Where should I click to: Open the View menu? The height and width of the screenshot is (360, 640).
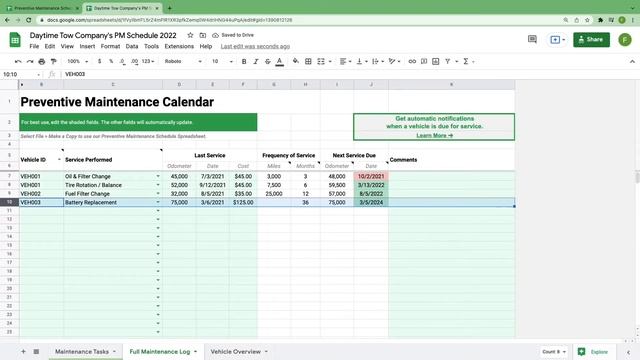pyautogui.click(x=67, y=47)
